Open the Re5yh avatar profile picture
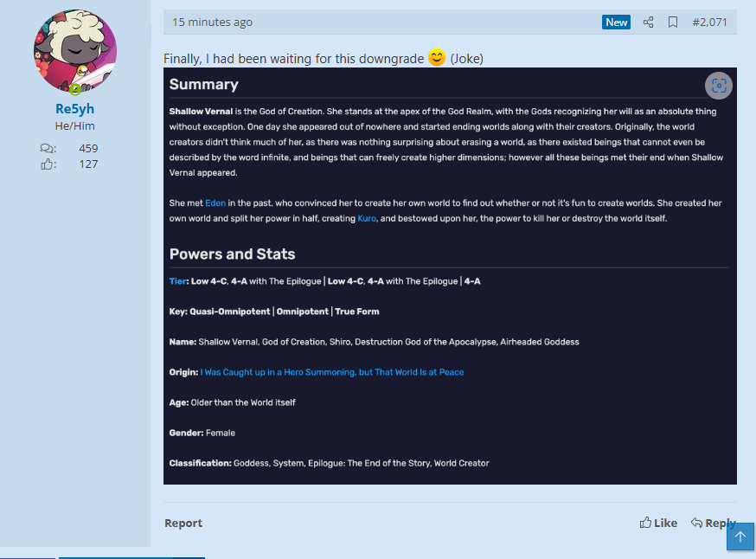Viewport: 756px width, 559px height. click(75, 51)
